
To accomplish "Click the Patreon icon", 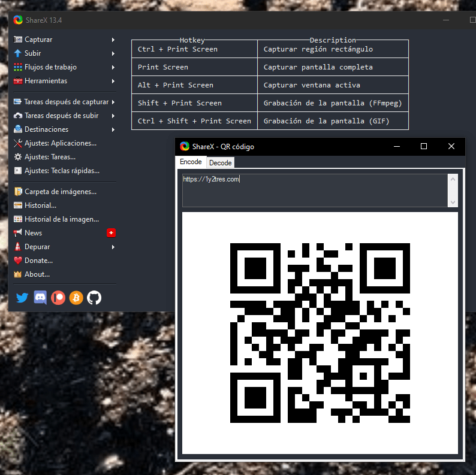I will [58, 297].
